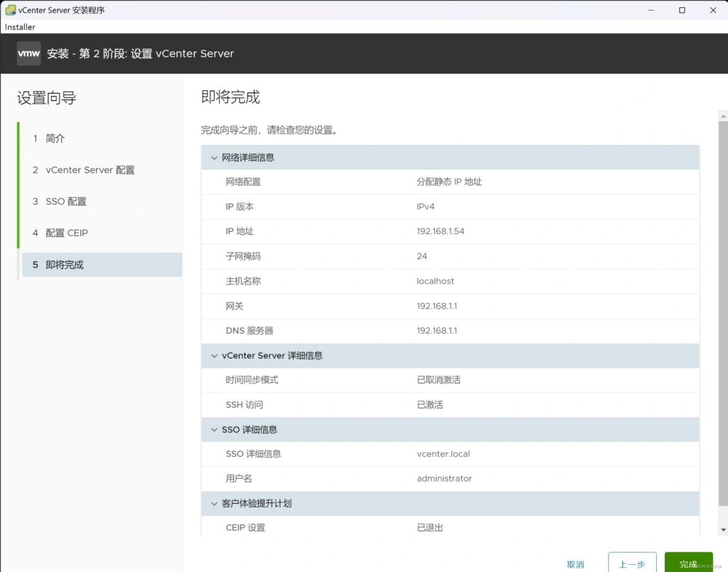Screen dimensions: 728x572
Task: Maximize the installer window
Action: pos(682,10)
